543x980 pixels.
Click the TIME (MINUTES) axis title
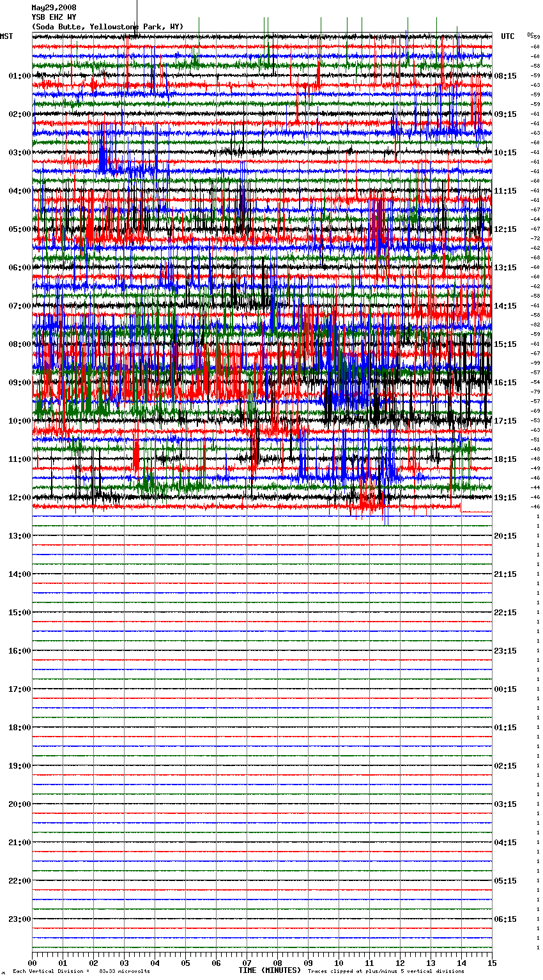tap(270, 970)
